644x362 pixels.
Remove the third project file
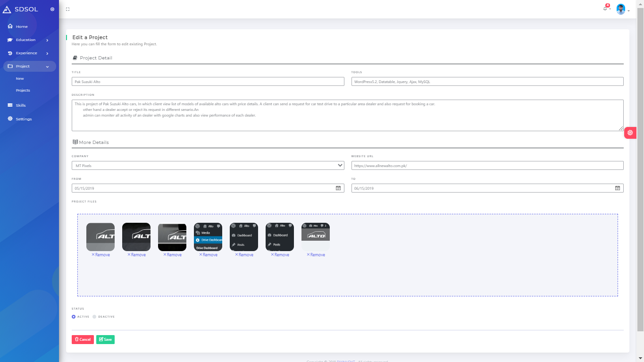(x=172, y=255)
